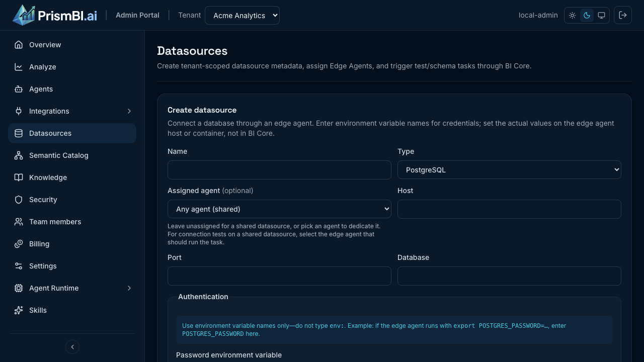Click the Datasources database icon
This screenshot has width=644, height=362.
19,133
